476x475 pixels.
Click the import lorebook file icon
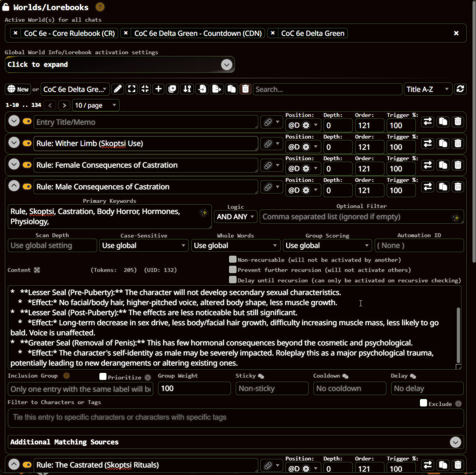(x=202, y=89)
